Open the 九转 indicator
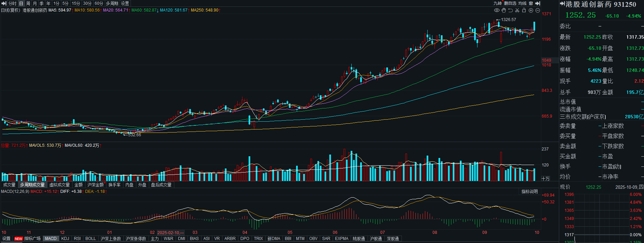644x243 pixels. coord(497,3)
